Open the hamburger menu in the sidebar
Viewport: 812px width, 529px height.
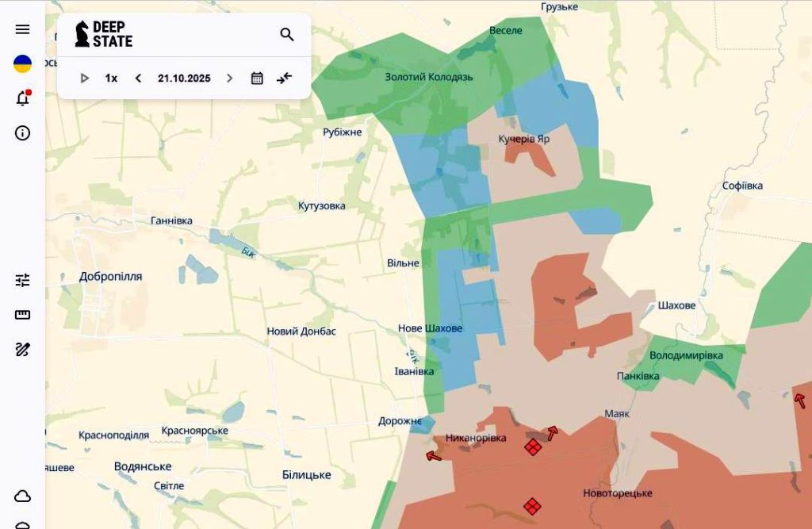tap(22, 29)
